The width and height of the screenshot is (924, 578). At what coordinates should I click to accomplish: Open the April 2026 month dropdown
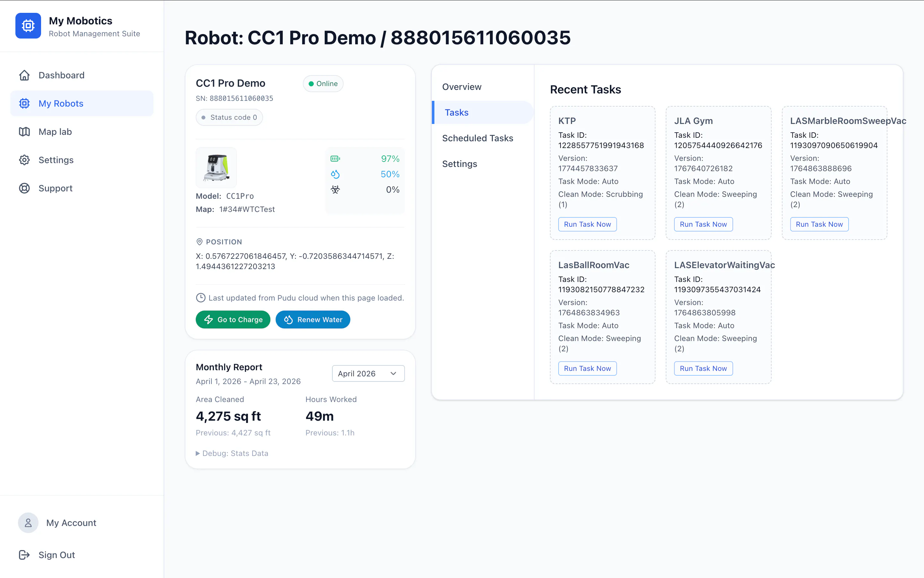pos(368,373)
